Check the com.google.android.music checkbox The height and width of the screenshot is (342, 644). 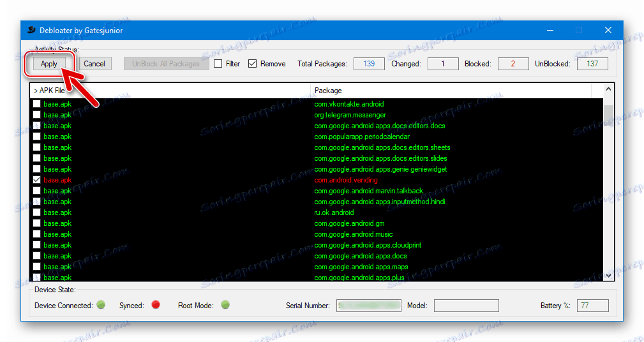[36, 234]
